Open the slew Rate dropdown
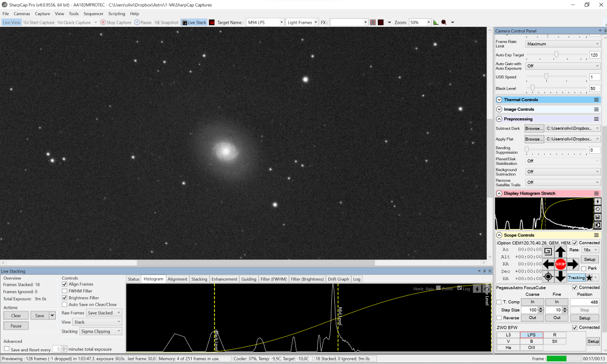Viewport: 607px width, 364px height. (x=591, y=250)
